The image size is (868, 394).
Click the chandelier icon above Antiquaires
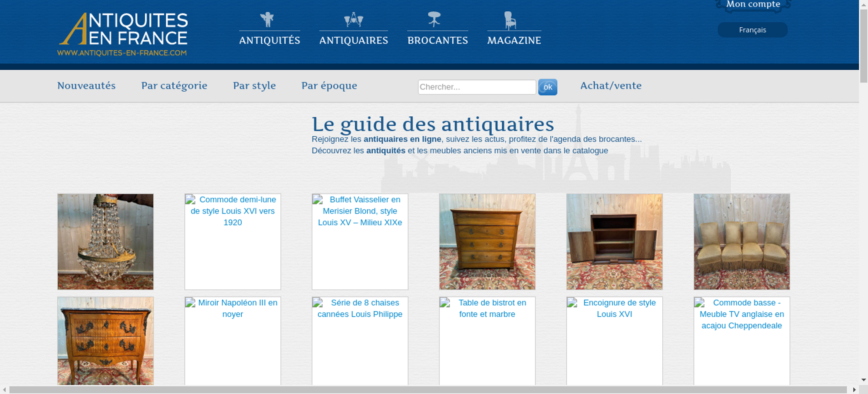coord(353,20)
